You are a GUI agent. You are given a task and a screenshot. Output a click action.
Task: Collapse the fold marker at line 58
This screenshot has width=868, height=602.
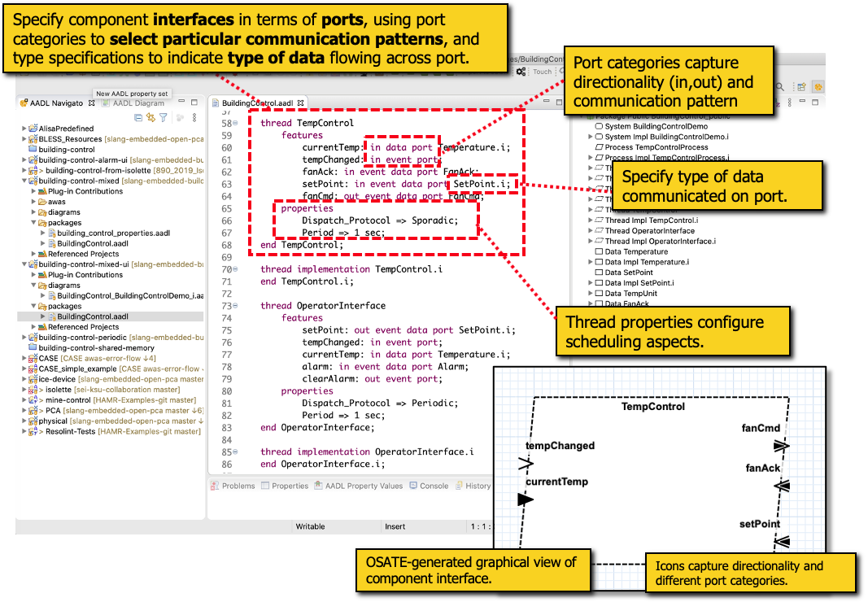click(235, 124)
